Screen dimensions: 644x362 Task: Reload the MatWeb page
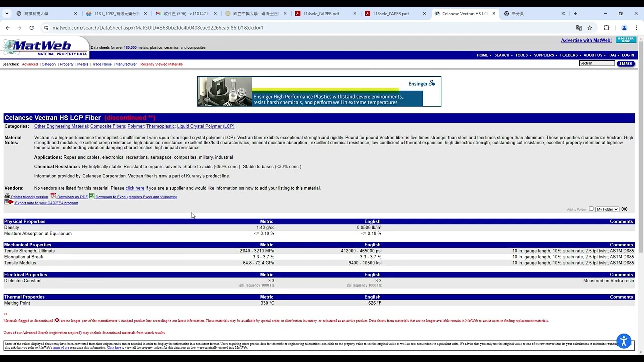31,28
